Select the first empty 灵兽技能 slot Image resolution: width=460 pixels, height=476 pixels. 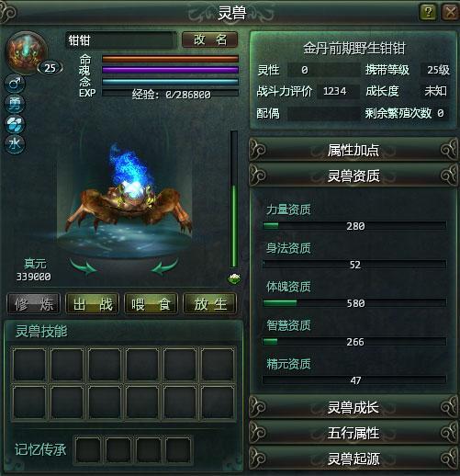(29, 365)
